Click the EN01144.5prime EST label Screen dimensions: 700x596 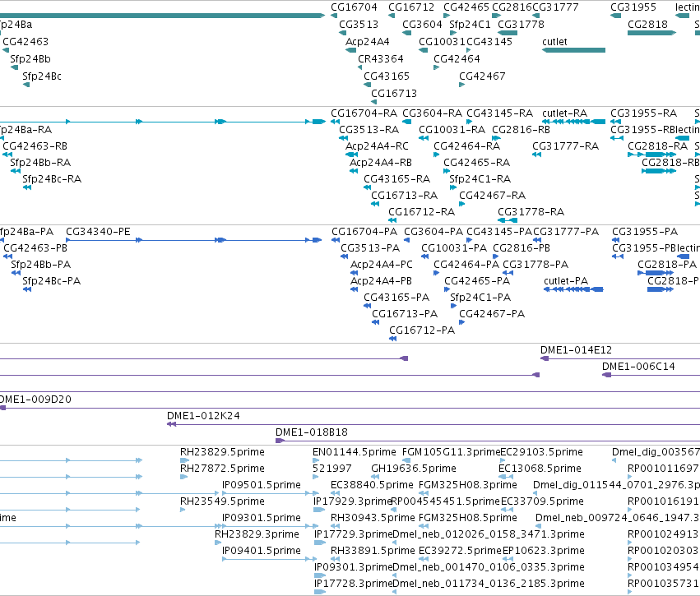point(354,452)
